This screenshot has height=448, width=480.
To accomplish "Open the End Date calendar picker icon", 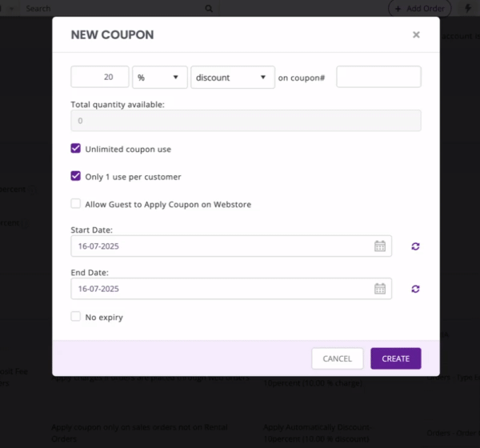I will pos(379,289).
